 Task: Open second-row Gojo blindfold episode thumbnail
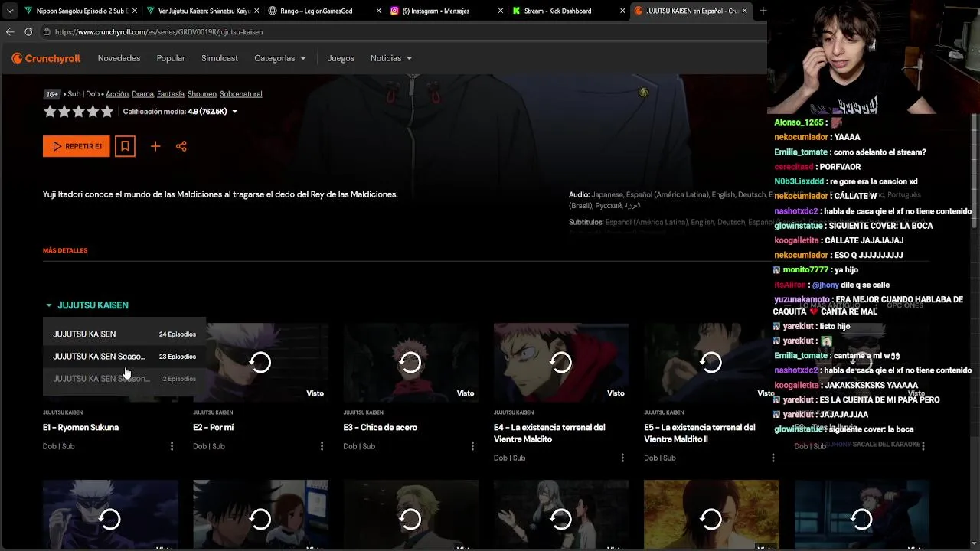110,515
